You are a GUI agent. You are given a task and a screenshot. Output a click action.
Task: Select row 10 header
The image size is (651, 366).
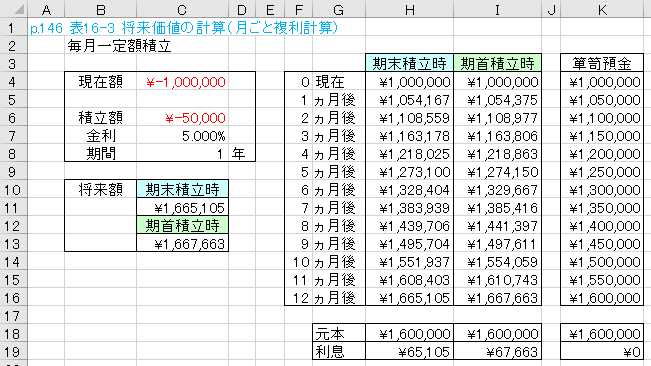(x=14, y=190)
